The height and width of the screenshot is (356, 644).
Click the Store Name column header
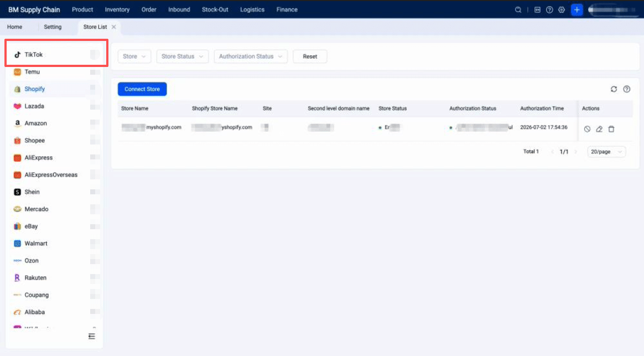tap(134, 109)
